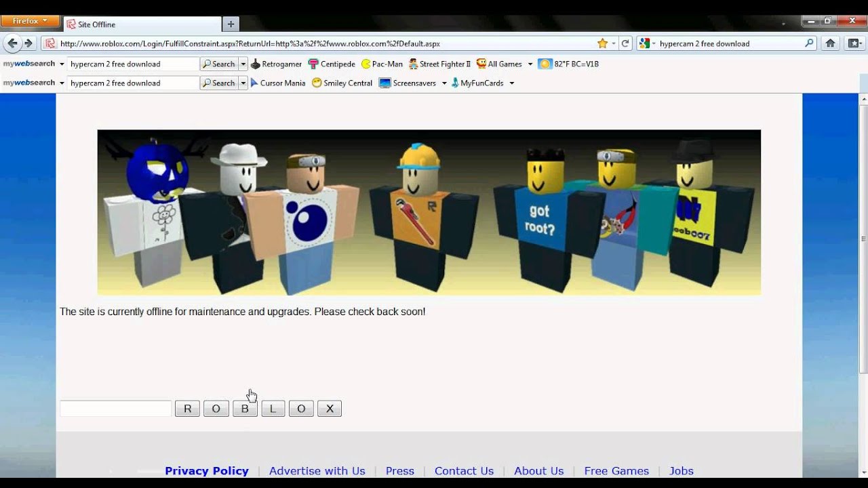Launch the Centipede toolbar shortcut
This screenshot has width=868, height=488.
[332, 64]
